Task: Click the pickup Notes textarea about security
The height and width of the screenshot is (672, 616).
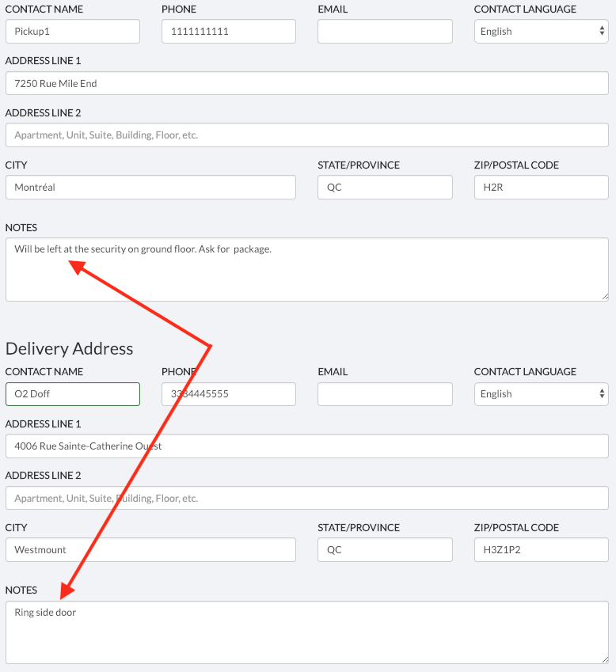Action: pos(307,270)
